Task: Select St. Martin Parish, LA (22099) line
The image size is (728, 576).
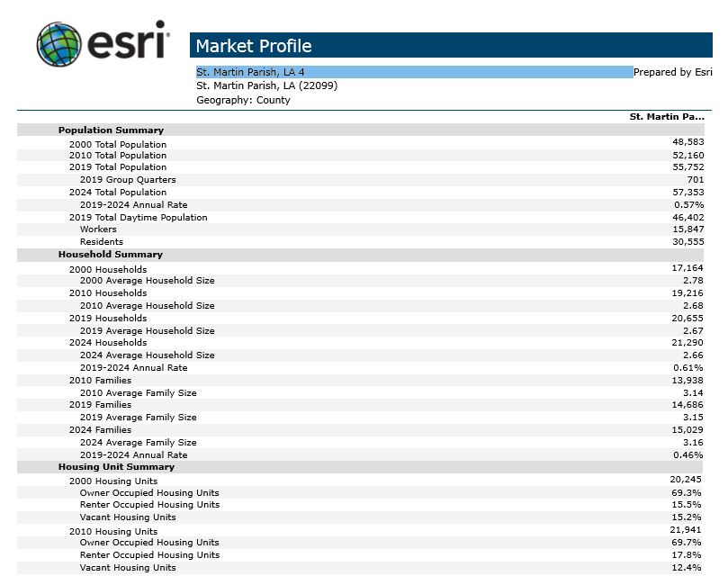Action: 267,85
